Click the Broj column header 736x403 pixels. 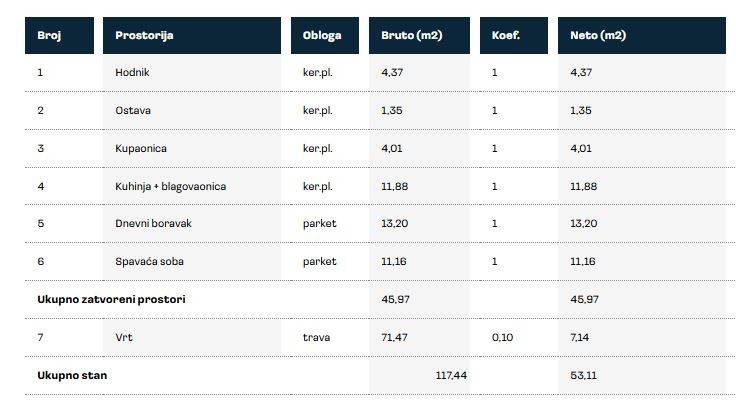(x=49, y=36)
